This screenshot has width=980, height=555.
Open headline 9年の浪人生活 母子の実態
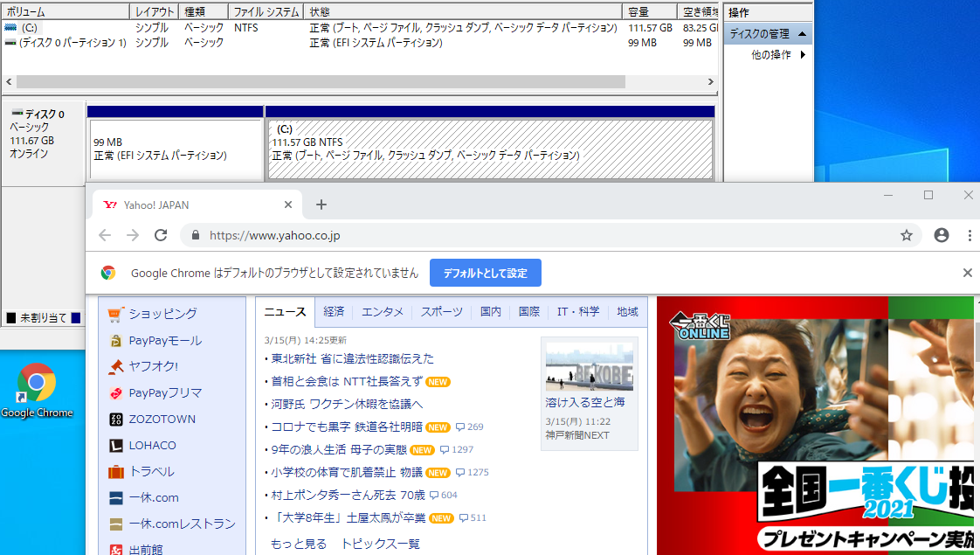(339, 449)
